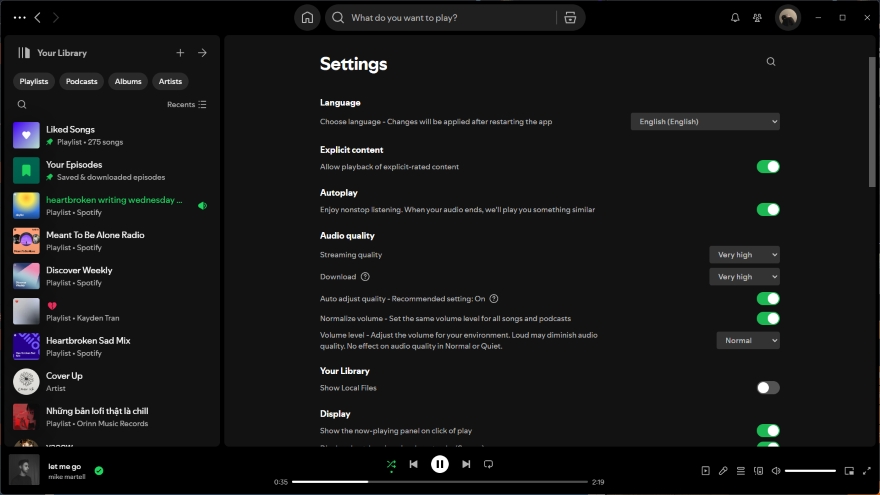Toggle Auto adjust quality
880x495 pixels.
click(x=768, y=299)
